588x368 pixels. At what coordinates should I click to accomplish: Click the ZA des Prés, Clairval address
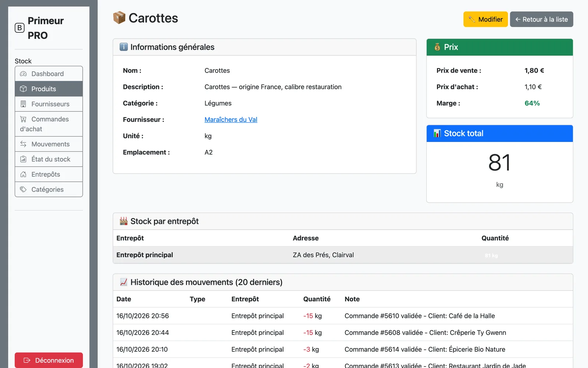pos(323,255)
